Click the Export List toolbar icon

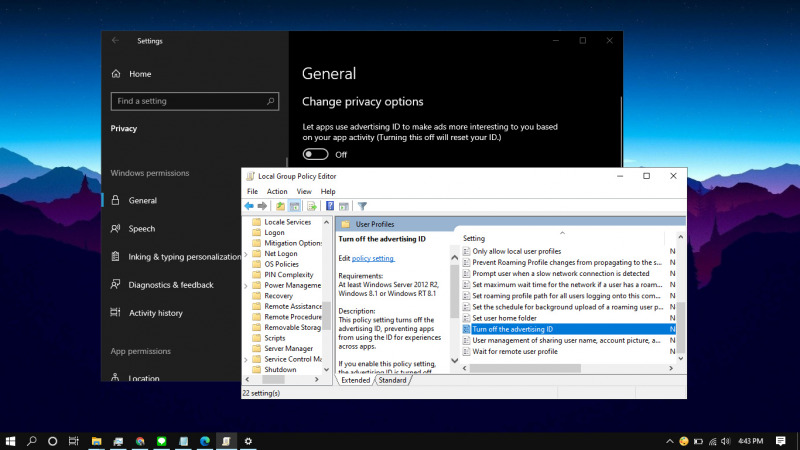(312, 206)
